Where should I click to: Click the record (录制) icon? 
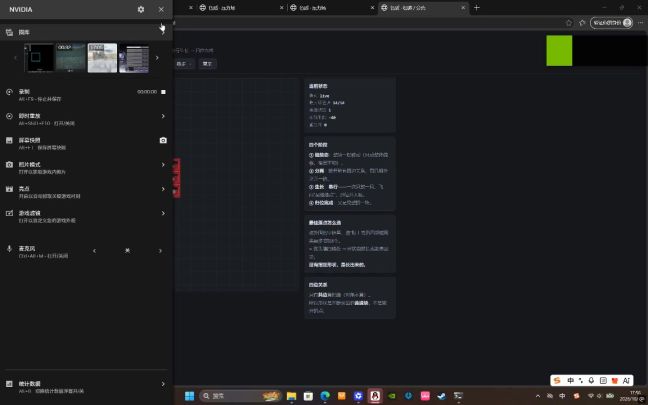pyautogui.click(x=10, y=92)
